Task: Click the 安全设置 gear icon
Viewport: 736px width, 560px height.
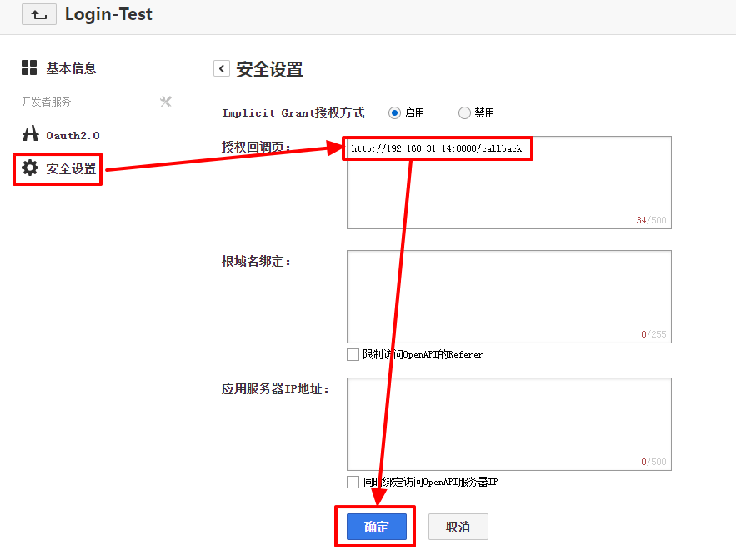Action: [30, 167]
